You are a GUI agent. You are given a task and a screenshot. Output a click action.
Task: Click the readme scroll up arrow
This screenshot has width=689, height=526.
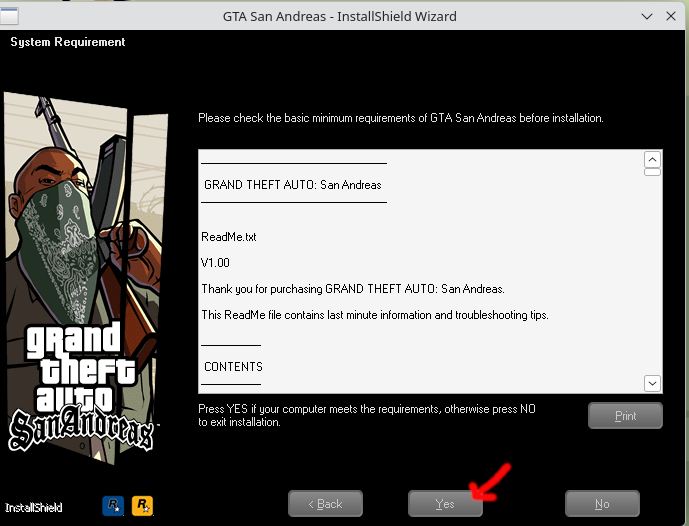click(652, 159)
